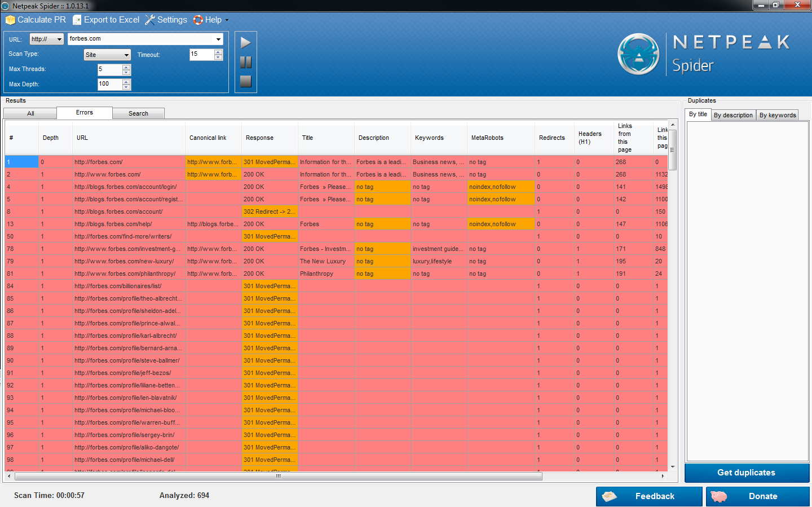Open the By keywords duplicates tab
Viewport: 812px width, 507px height.
778,115
